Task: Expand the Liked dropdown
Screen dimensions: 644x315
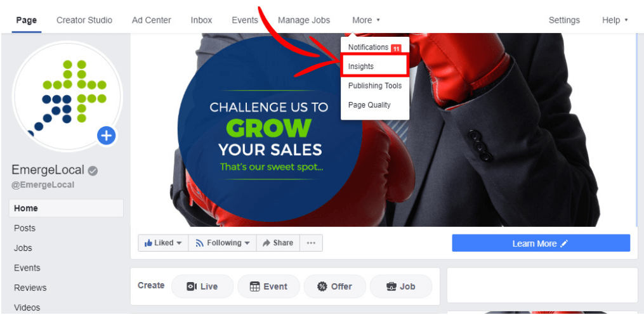Action: click(x=163, y=243)
